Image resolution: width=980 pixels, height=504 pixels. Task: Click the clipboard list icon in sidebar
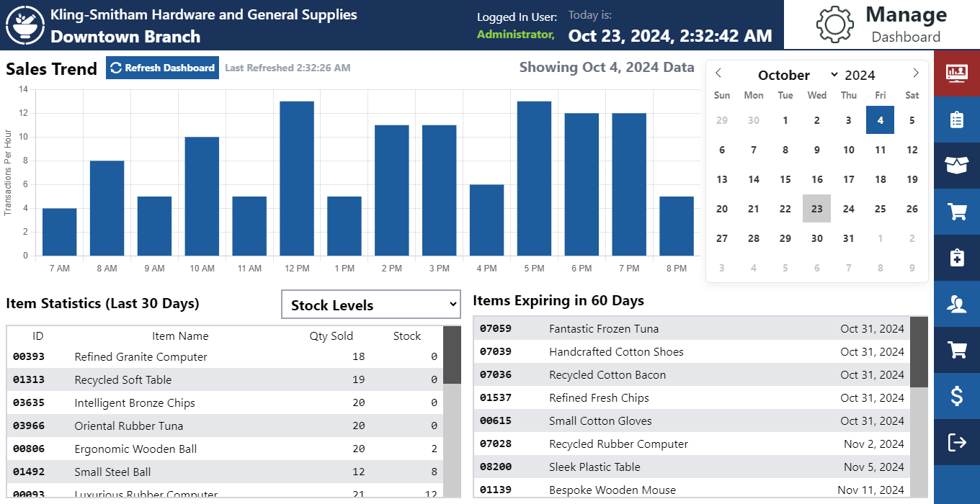pyautogui.click(x=956, y=120)
